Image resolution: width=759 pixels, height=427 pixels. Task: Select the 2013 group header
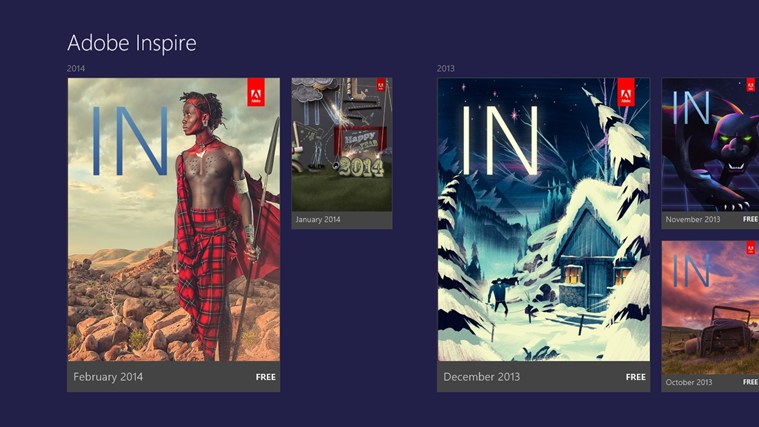[446, 68]
